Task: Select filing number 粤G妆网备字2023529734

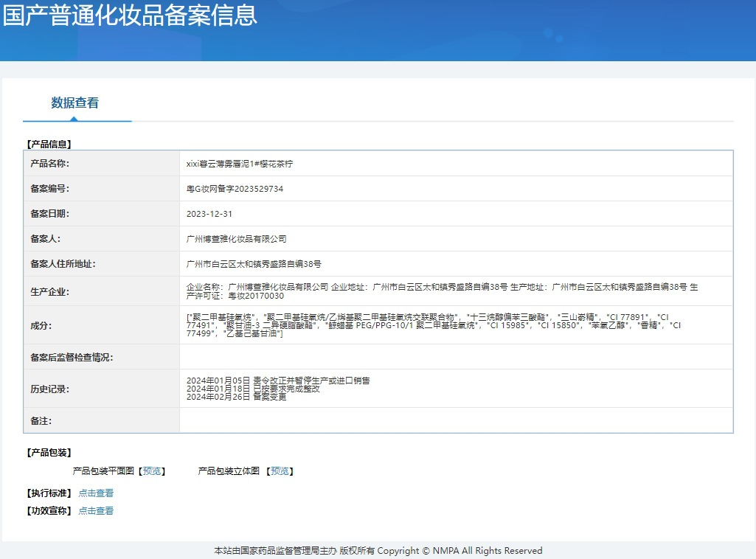Action: (235, 189)
